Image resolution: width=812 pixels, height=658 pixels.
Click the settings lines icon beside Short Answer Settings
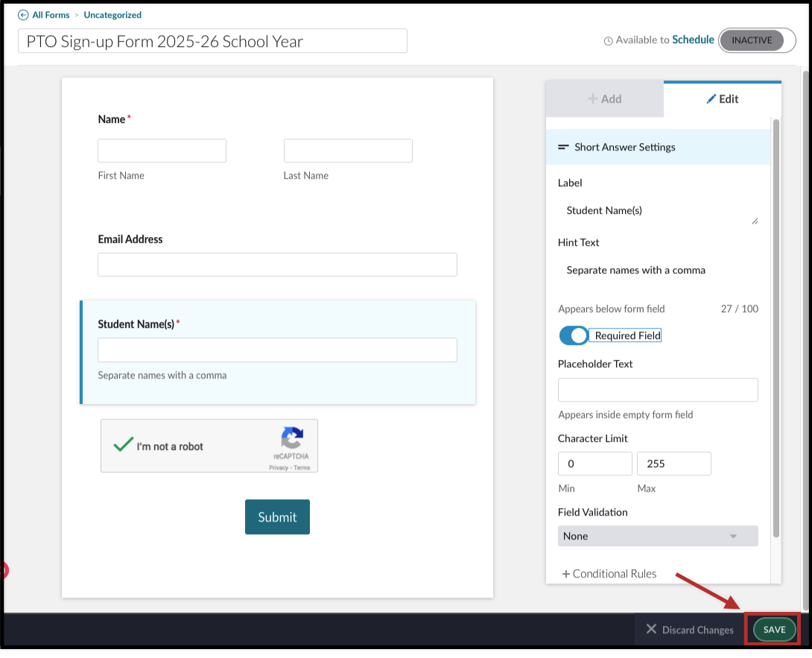point(564,147)
